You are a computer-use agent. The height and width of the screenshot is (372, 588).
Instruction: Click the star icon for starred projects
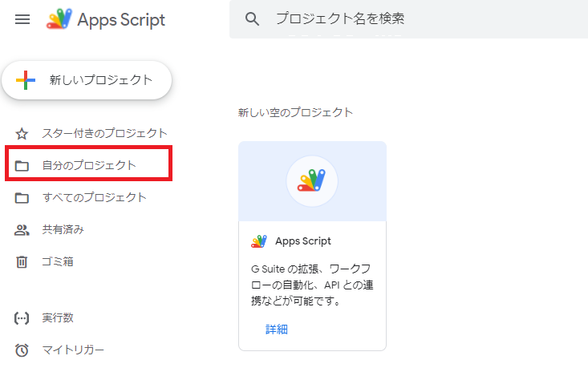(x=22, y=134)
